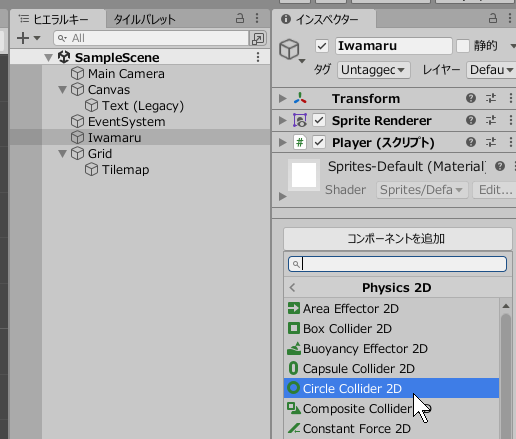
Task: Collapse the Grid object
Action: (x=62, y=154)
